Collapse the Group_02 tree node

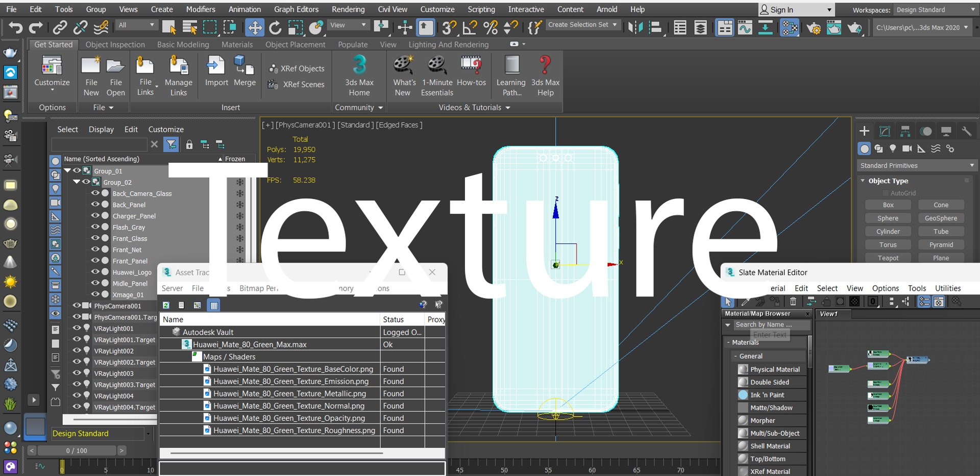pyautogui.click(x=77, y=182)
